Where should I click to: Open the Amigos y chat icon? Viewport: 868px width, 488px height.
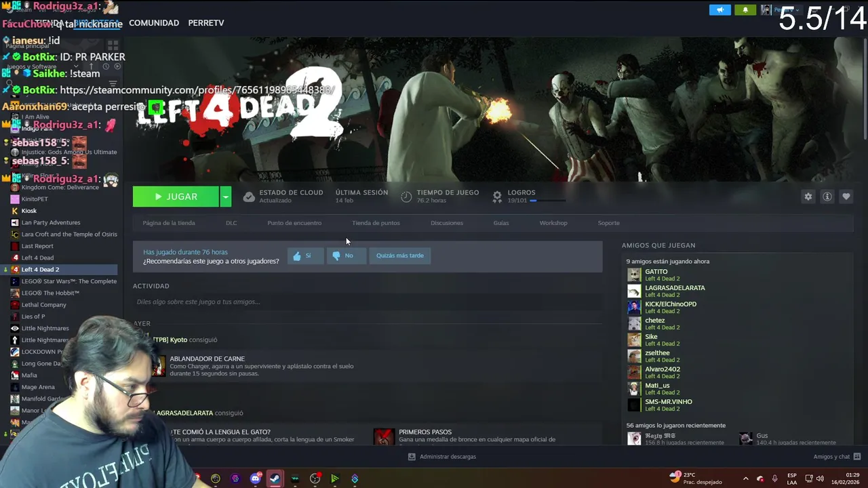click(857, 457)
